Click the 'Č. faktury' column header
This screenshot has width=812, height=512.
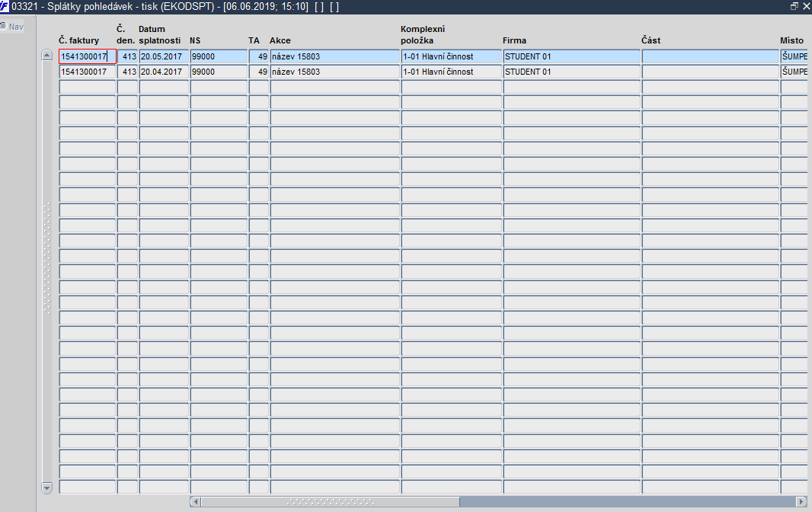tap(78, 40)
